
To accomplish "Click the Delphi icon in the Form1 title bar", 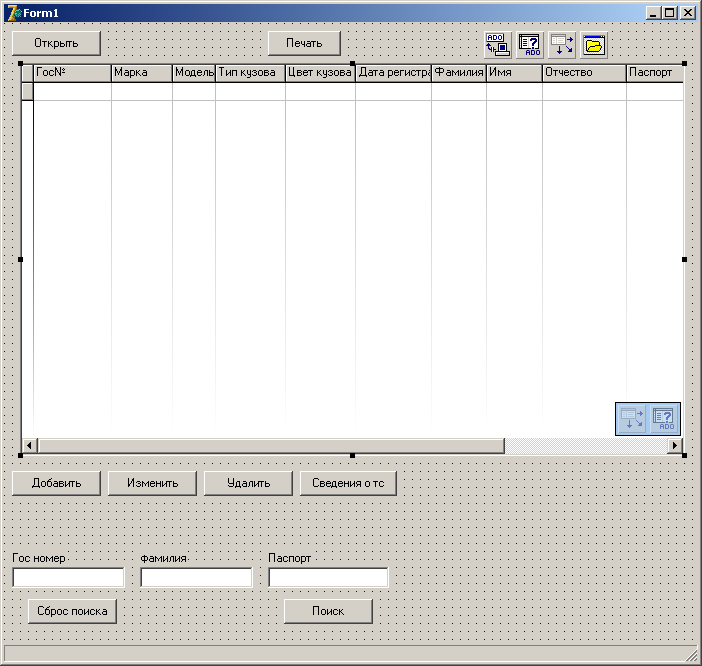I will click(x=14, y=13).
